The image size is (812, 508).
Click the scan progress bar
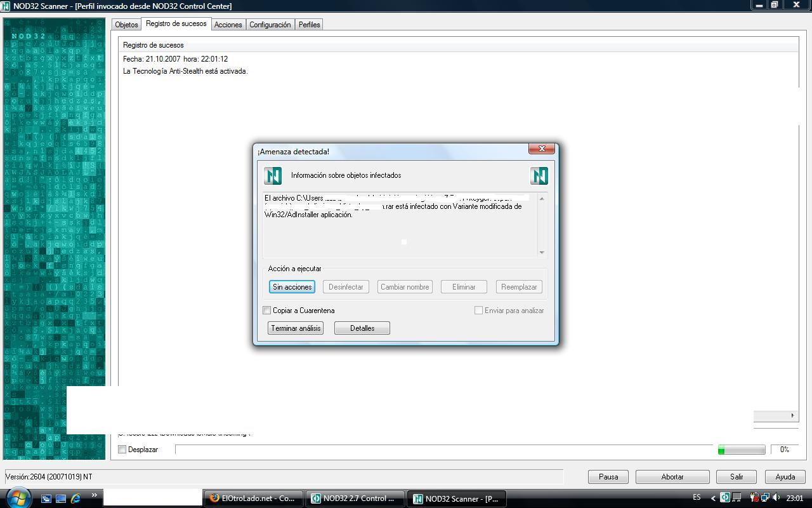pyautogui.click(x=742, y=450)
